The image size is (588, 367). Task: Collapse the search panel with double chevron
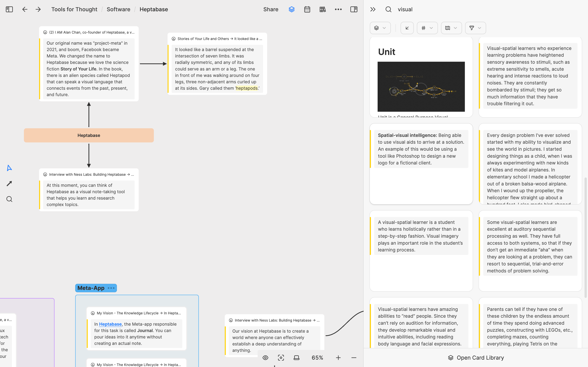[373, 9]
